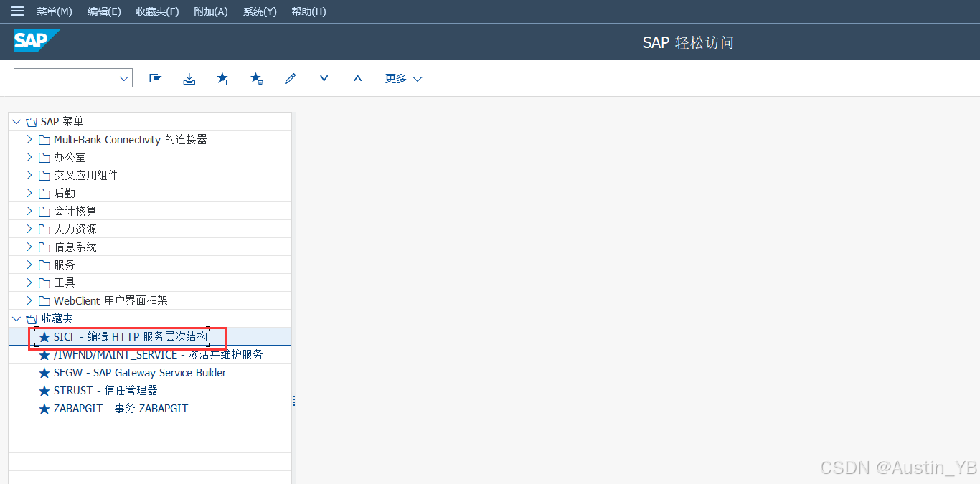Expand the 会计核算 folder node
The image size is (980, 484).
click(29, 211)
